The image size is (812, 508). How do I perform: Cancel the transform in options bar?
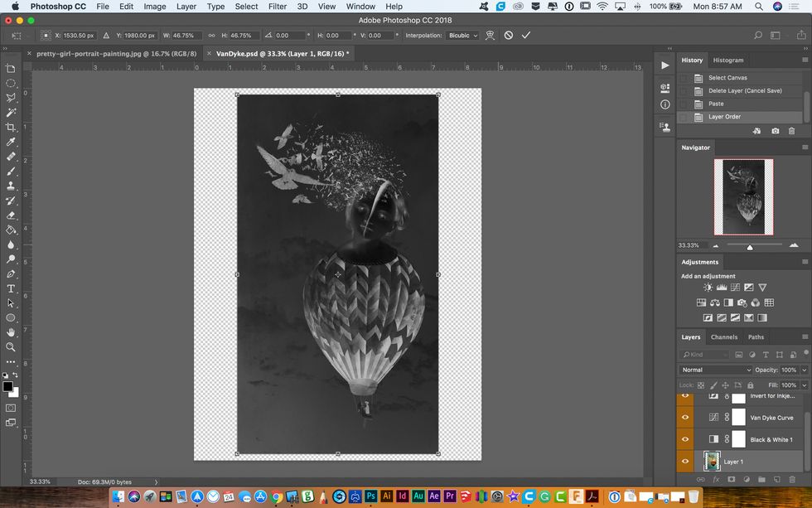pos(509,36)
